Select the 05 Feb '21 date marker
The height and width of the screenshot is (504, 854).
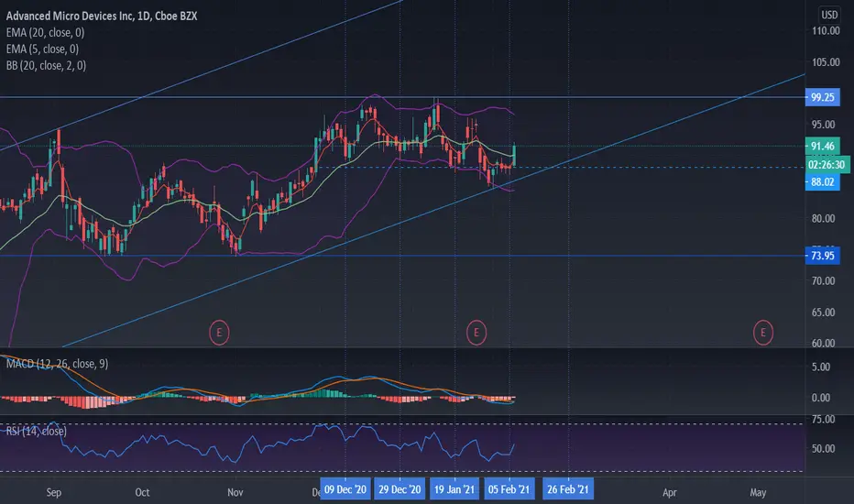509,489
